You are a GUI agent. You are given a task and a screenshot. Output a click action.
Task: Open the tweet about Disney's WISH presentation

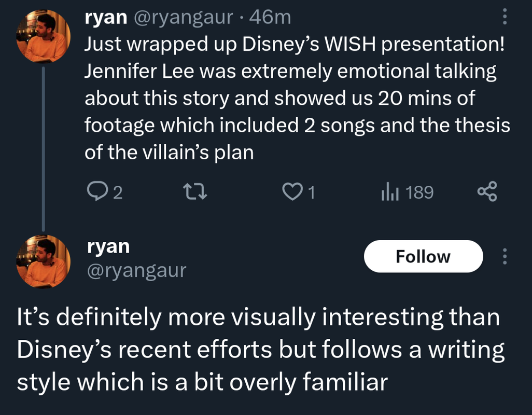click(x=296, y=98)
